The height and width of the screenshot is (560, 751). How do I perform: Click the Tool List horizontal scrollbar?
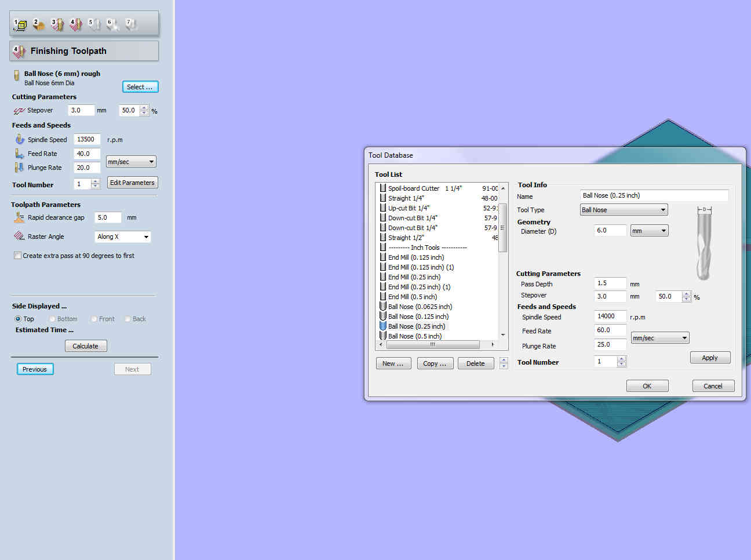coord(436,344)
